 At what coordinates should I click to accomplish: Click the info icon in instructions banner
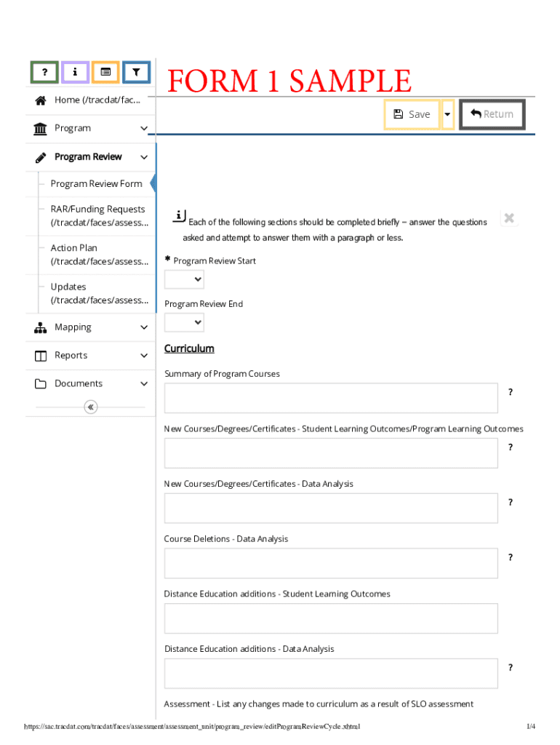click(x=179, y=215)
